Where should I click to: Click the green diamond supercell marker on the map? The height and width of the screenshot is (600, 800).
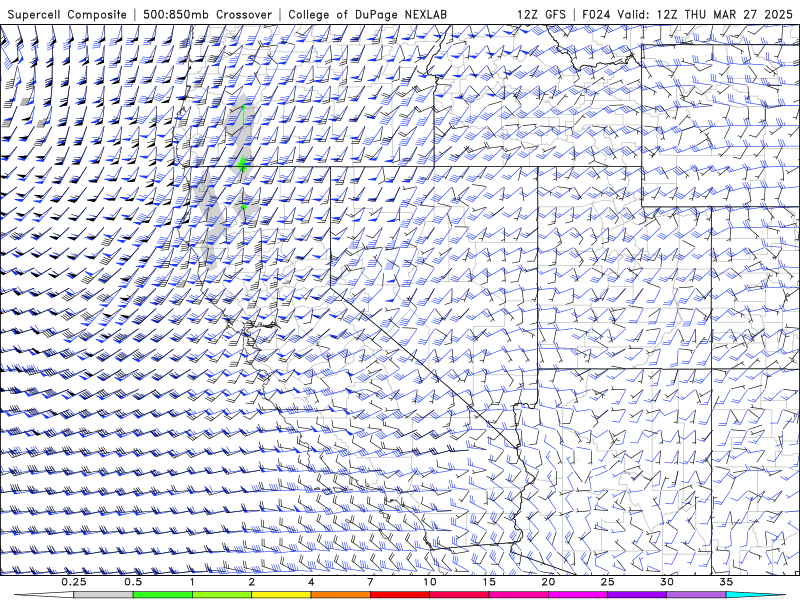pyautogui.click(x=243, y=165)
